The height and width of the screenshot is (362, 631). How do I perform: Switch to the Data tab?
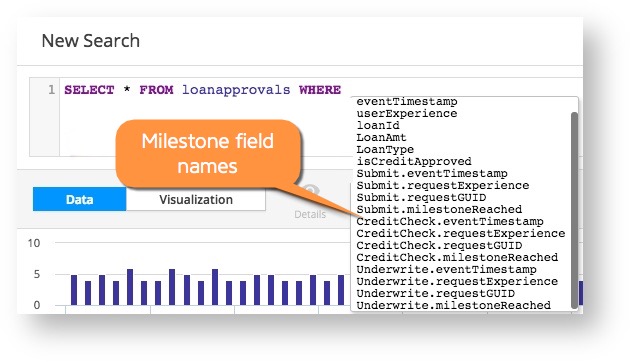80,199
